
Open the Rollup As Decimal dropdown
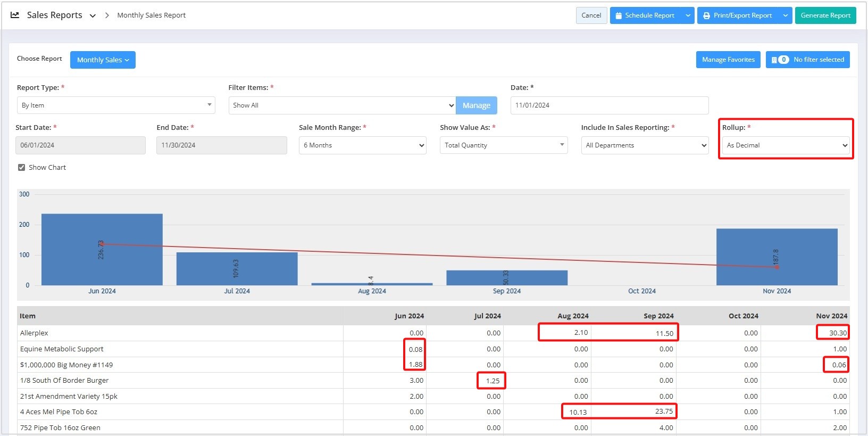click(x=786, y=145)
